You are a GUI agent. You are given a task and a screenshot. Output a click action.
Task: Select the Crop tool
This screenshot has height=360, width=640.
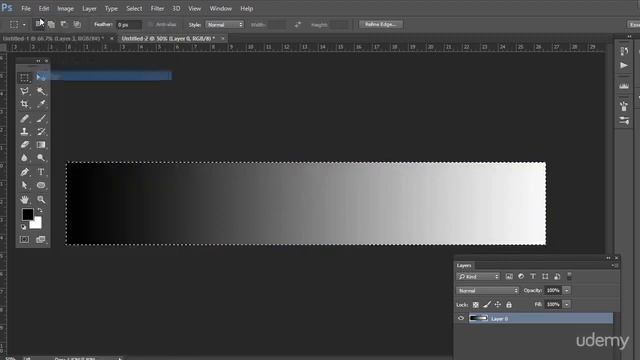(x=24, y=104)
